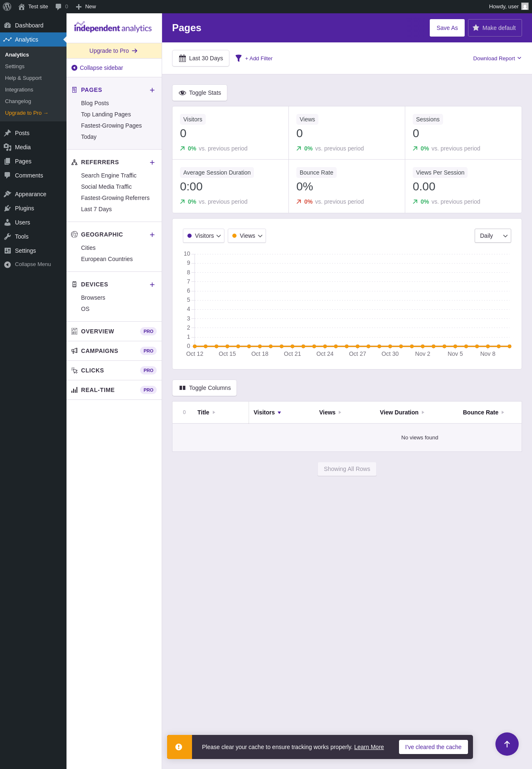Open Top Landing Pages report
532x769 pixels.
(x=106, y=114)
